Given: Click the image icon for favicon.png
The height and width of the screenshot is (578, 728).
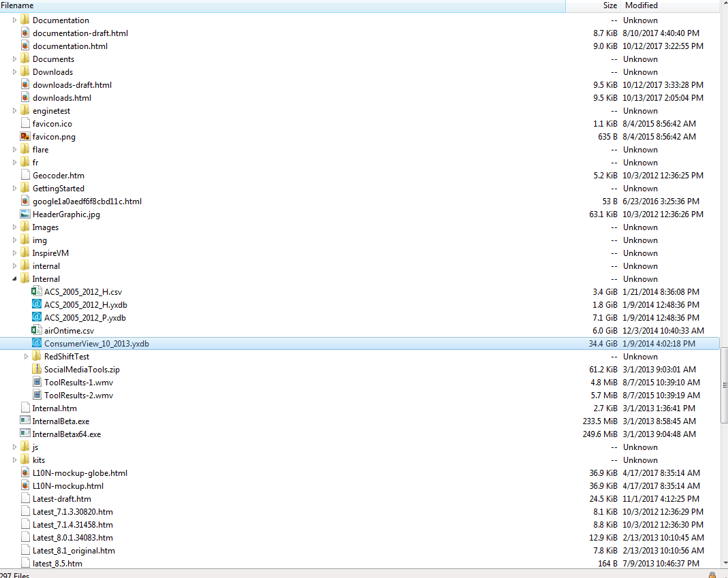Looking at the screenshot, I should click(x=25, y=136).
